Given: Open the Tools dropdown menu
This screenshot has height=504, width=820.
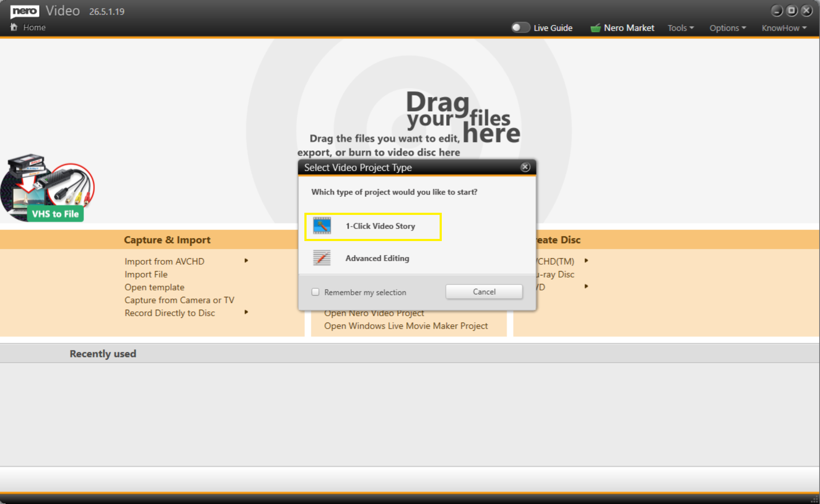Looking at the screenshot, I should (x=680, y=28).
